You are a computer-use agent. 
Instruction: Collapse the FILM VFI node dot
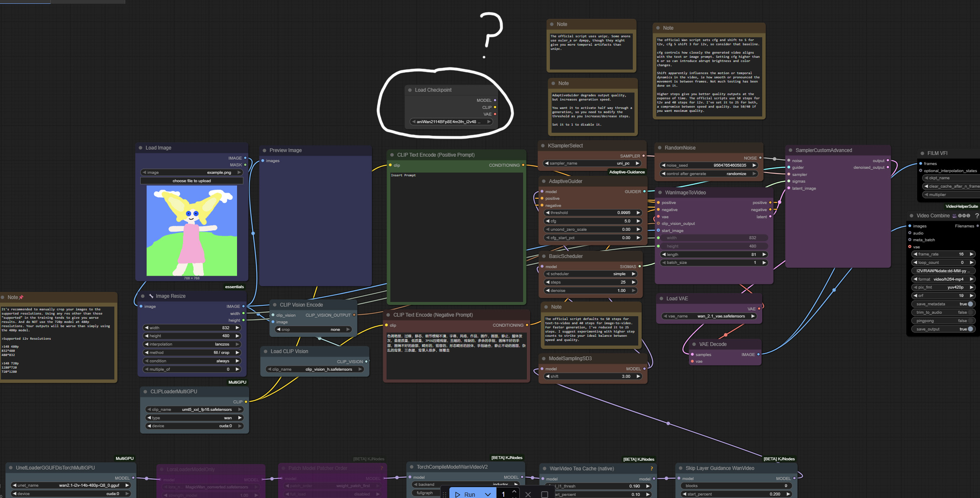coord(922,153)
